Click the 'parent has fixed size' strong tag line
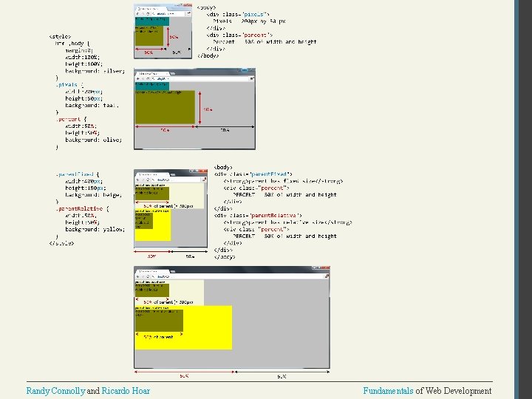Image resolution: width=532 pixels, height=399 pixels. 283,181
